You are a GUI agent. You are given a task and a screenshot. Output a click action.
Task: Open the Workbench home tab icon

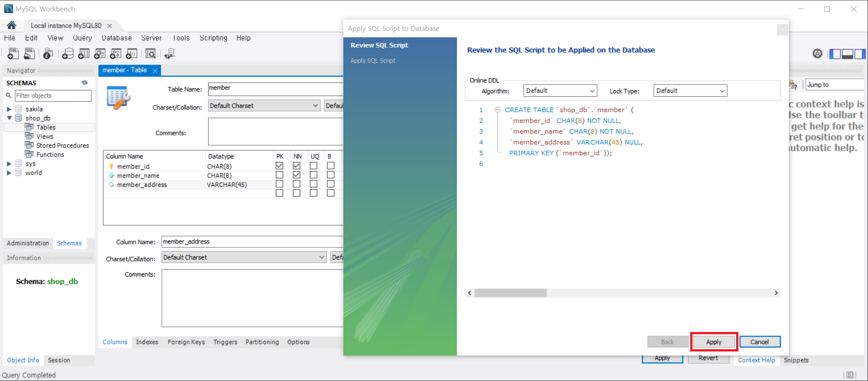(x=11, y=25)
